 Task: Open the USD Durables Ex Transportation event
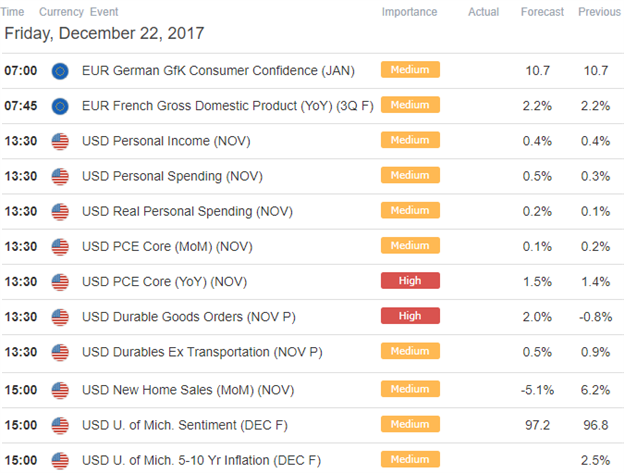202,352
